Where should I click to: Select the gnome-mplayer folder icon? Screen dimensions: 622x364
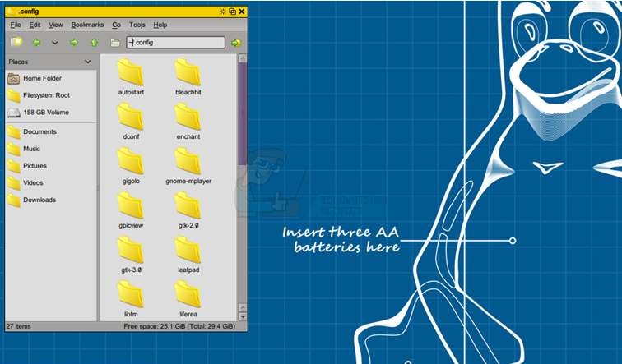[x=188, y=161]
